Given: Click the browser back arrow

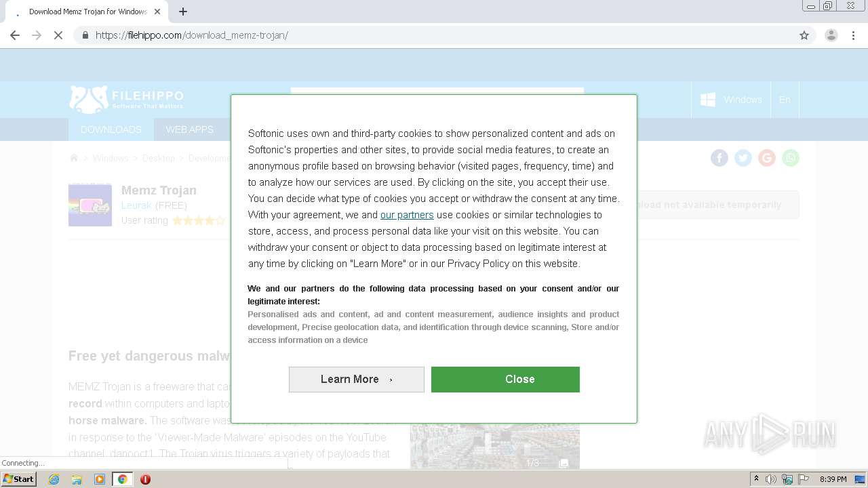Looking at the screenshot, I should [x=15, y=35].
